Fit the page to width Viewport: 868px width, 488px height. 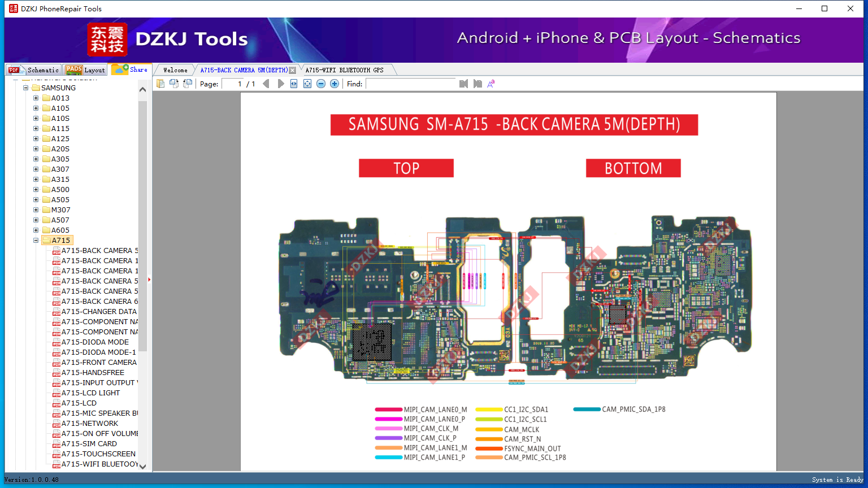pos(294,84)
